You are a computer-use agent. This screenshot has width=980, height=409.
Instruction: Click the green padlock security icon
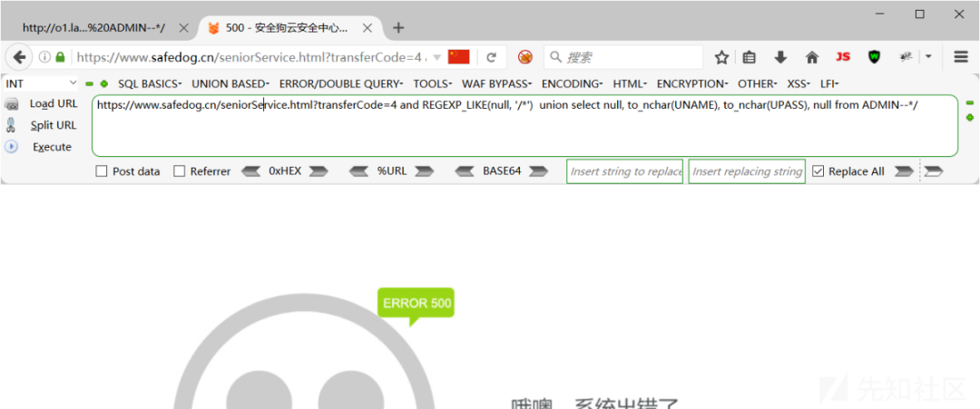[x=60, y=57]
